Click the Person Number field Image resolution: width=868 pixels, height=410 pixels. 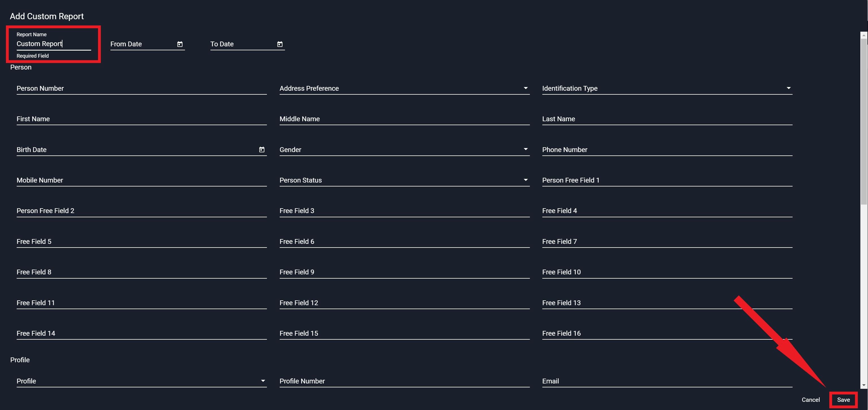pyautogui.click(x=142, y=88)
